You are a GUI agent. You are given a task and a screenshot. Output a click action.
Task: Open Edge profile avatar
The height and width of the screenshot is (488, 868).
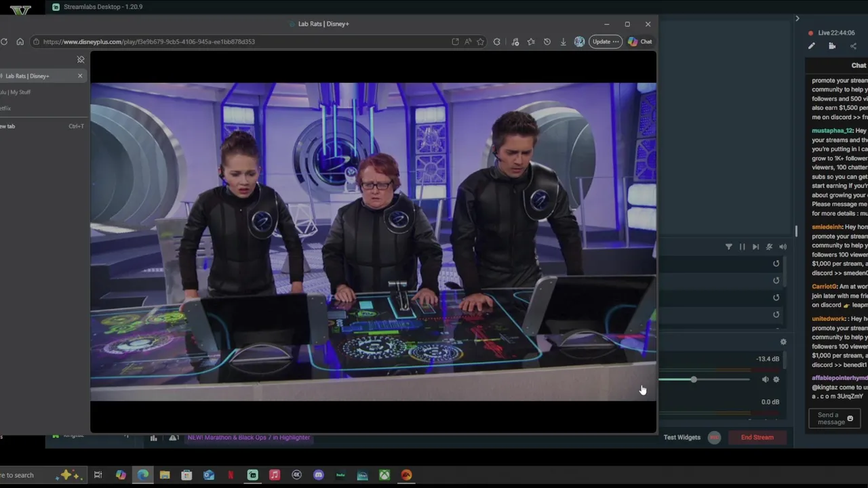coord(579,41)
